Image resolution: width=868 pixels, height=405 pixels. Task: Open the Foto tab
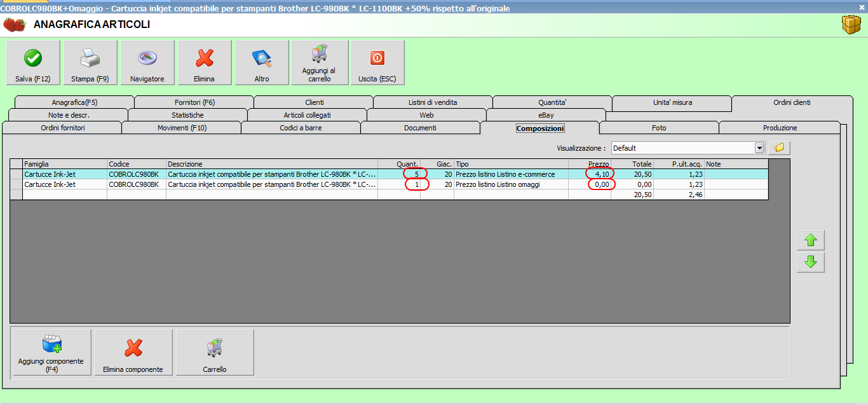659,128
